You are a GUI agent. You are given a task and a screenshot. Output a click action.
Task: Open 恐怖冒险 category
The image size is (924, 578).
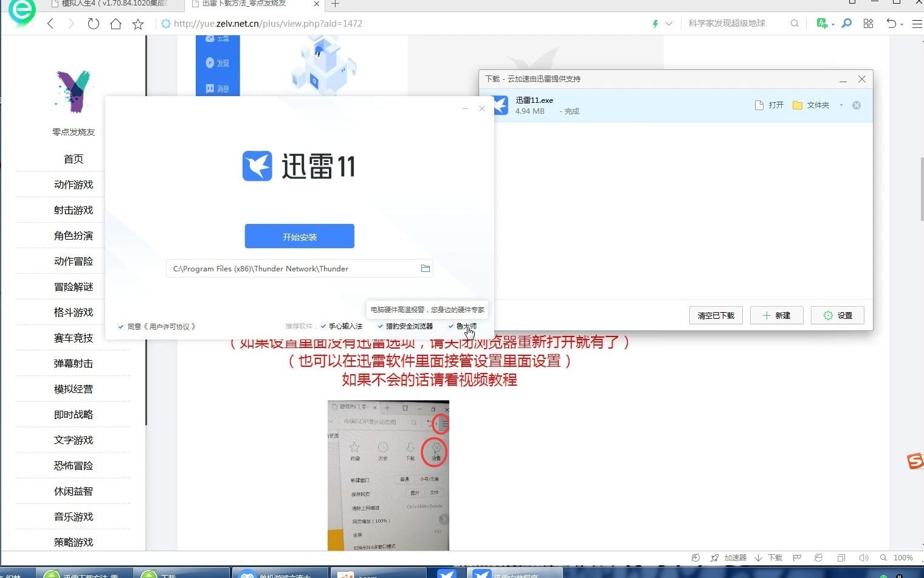[x=74, y=465]
